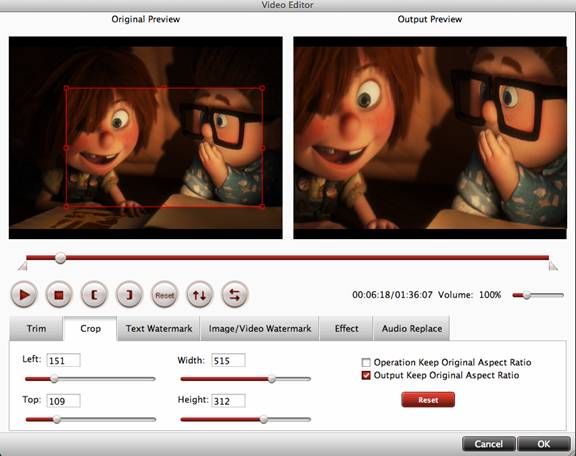Click the Width crop slider knob

click(271, 379)
